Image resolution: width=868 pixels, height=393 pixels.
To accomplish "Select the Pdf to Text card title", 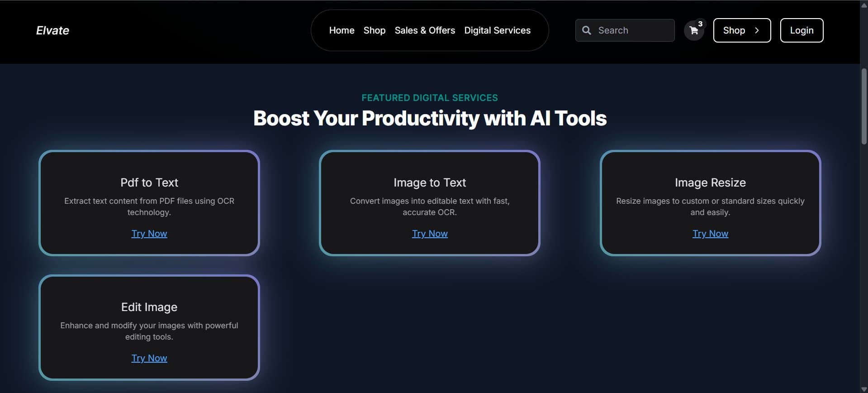I will click(149, 182).
